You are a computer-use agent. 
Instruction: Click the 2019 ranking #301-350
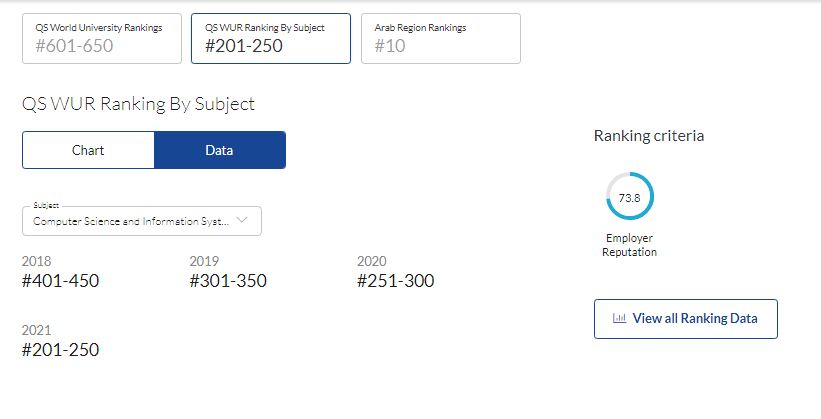coord(228,281)
